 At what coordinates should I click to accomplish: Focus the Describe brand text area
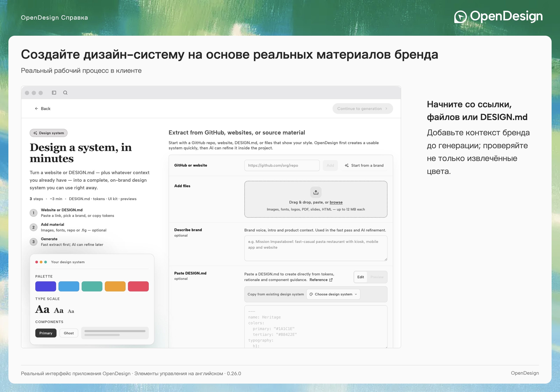click(x=316, y=248)
